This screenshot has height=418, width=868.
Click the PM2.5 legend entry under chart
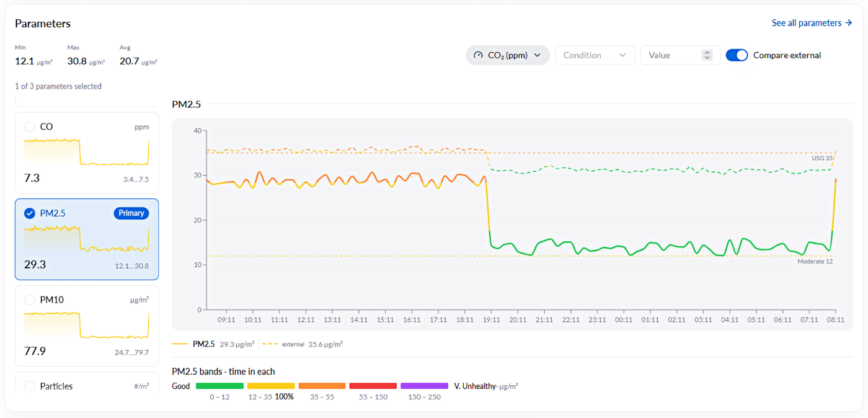click(213, 344)
